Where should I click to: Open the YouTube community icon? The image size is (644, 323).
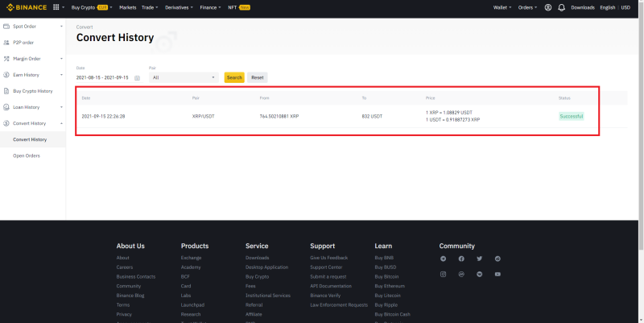[x=497, y=274]
